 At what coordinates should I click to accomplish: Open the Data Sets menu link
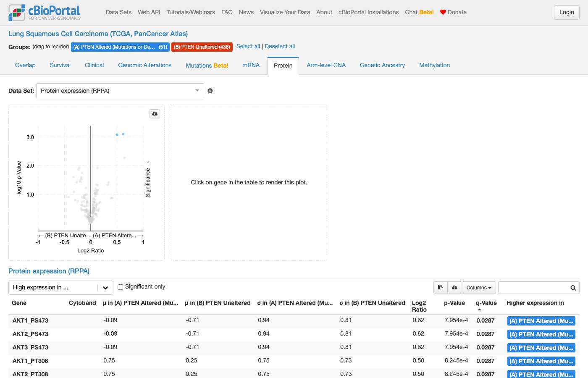[x=118, y=12]
